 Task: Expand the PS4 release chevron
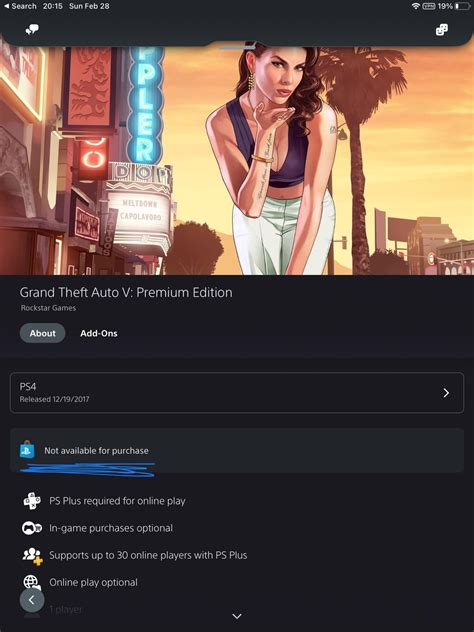click(x=446, y=393)
